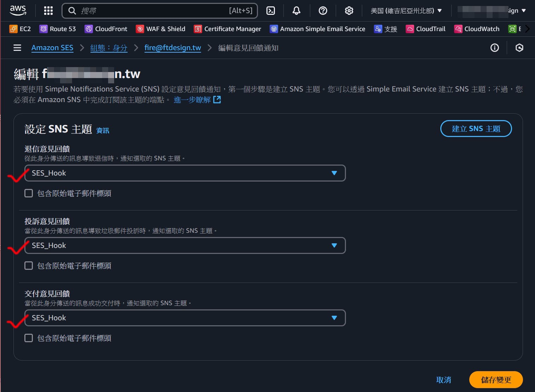Expand the 投訴意見回饋 SNS topic dropdown
535x392 pixels.
(x=185, y=245)
